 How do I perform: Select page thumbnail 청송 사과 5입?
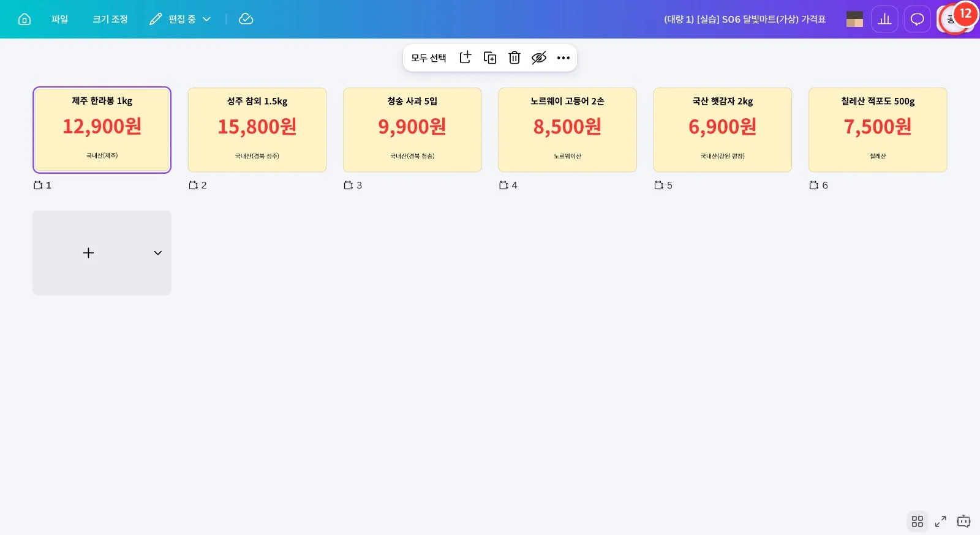click(412, 130)
